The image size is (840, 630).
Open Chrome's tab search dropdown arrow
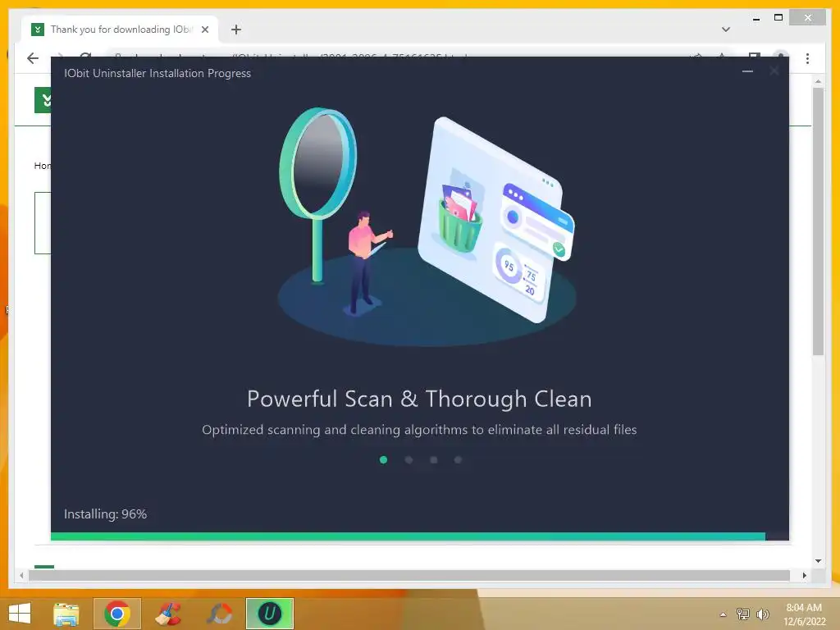[726, 30]
